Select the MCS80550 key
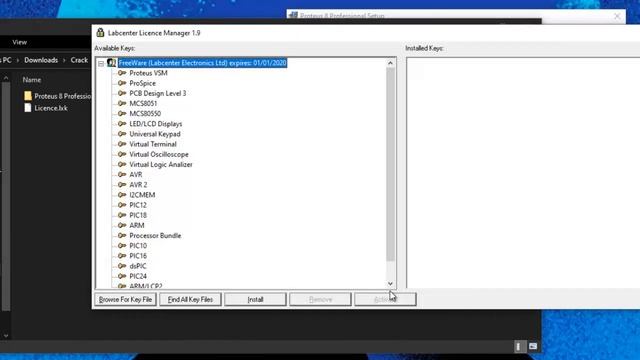 tap(145, 113)
